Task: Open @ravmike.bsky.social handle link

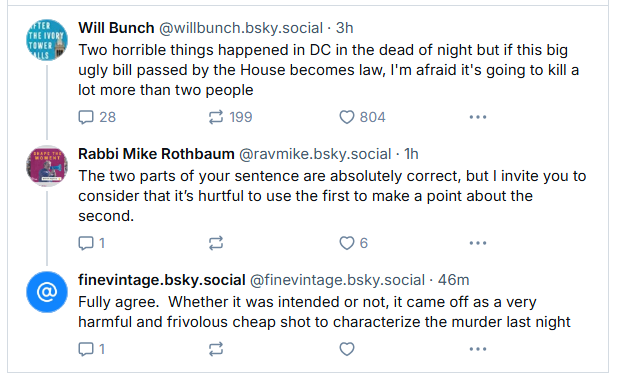Action: (x=315, y=154)
